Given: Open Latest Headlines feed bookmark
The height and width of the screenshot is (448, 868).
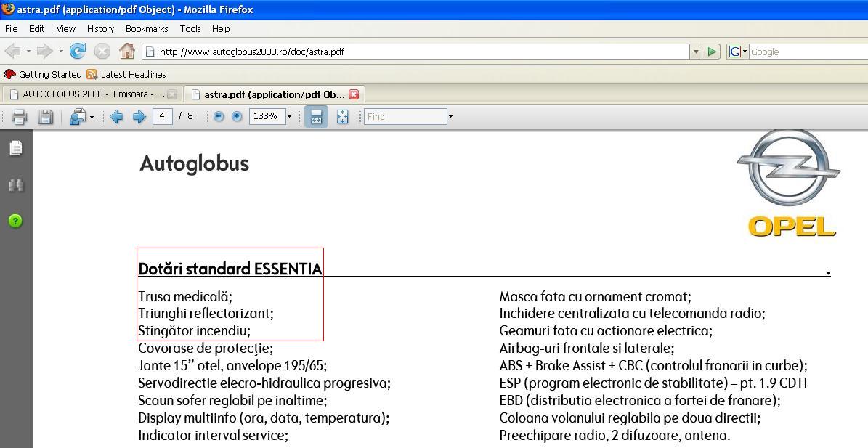Looking at the screenshot, I should pos(126,74).
